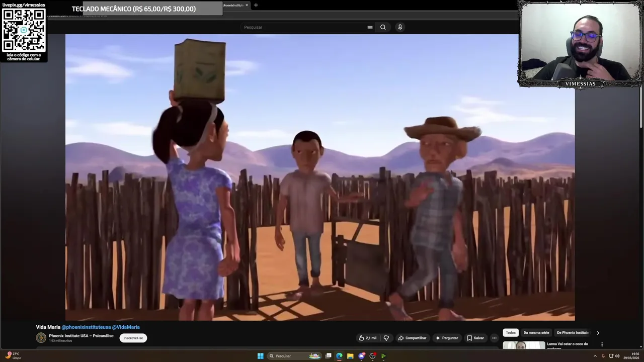Select the Todos filter chip
The height and width of the screenshot is (362, 644).
tap(511, 332)
